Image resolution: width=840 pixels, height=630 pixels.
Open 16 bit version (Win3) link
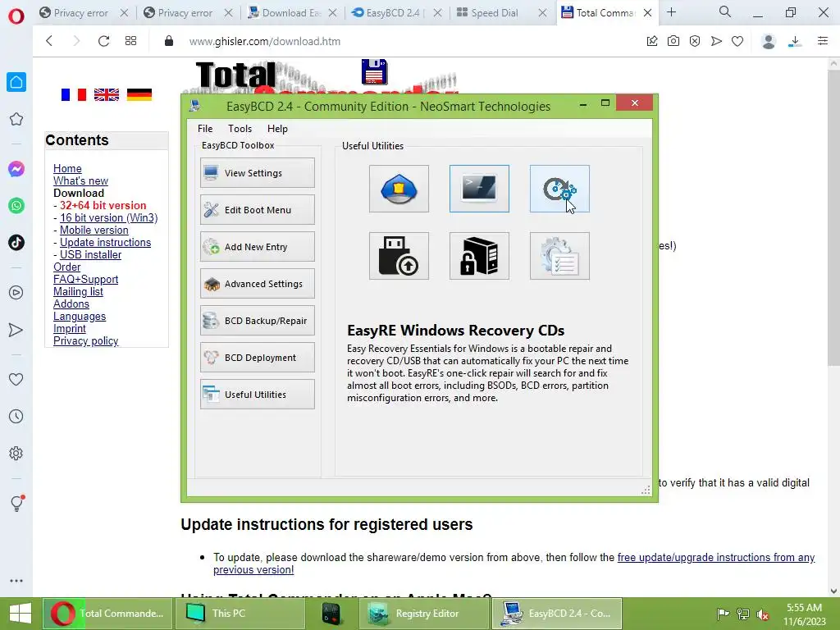[109, 217]
